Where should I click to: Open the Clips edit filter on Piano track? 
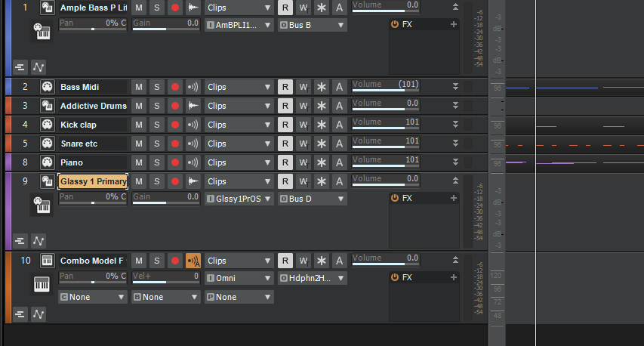[x=239, y=162]
